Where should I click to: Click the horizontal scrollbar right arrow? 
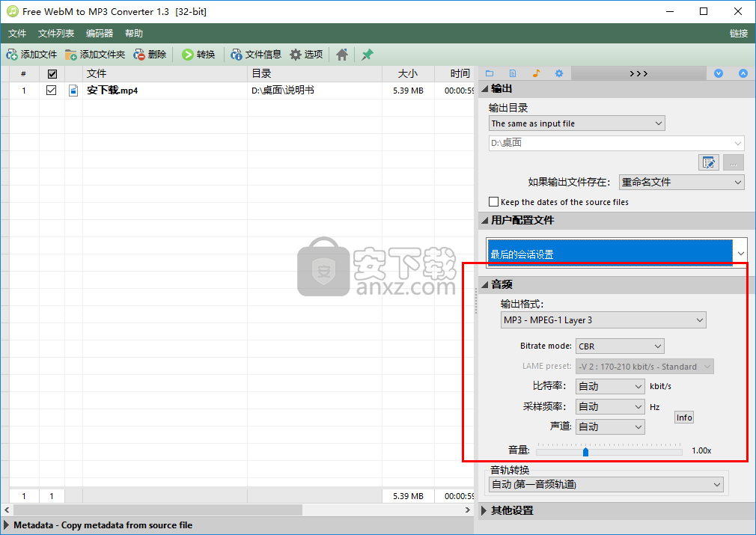click(467, 510)
